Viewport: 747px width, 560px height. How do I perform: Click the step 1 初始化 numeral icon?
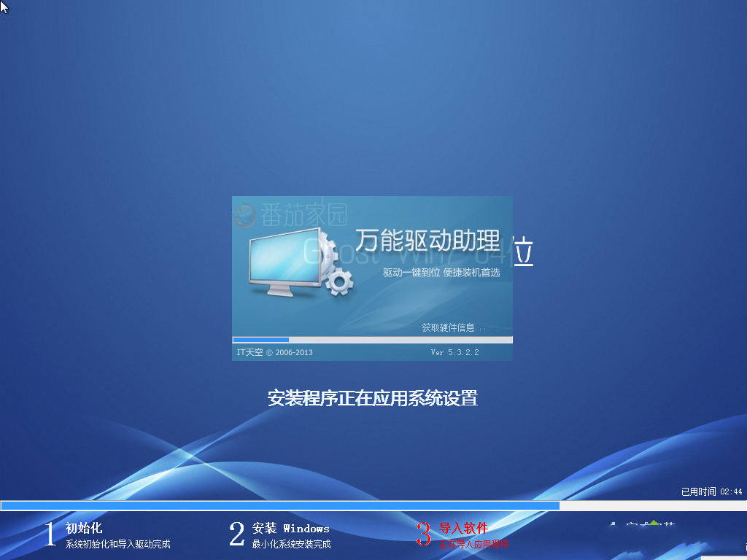[49, 534]
